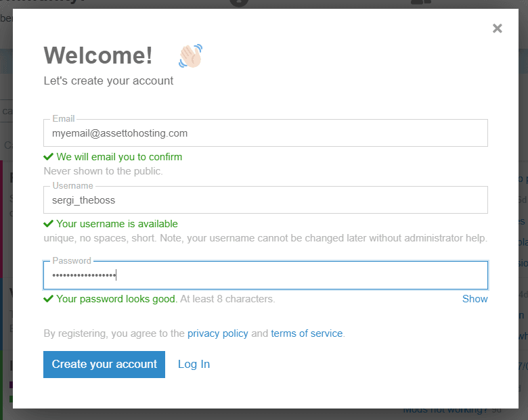Click the "Never shown to the public" hint
This screenshot has height=420, width=528.
pos(103,171)
